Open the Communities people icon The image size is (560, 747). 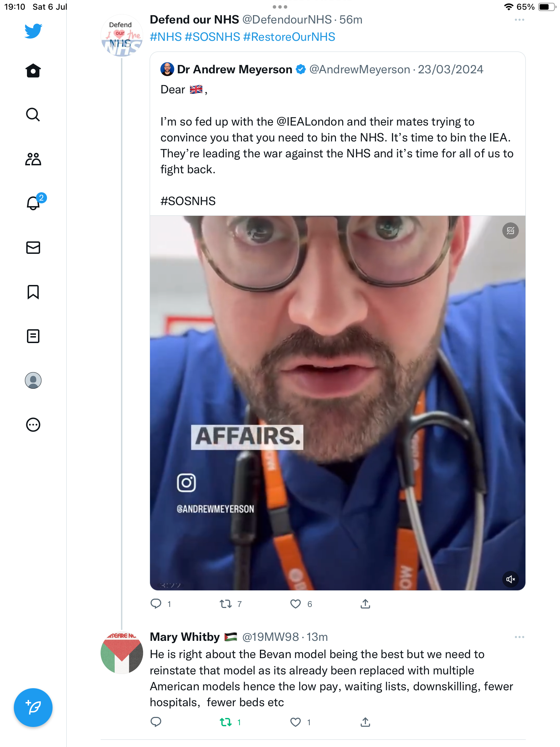(33, 159)
